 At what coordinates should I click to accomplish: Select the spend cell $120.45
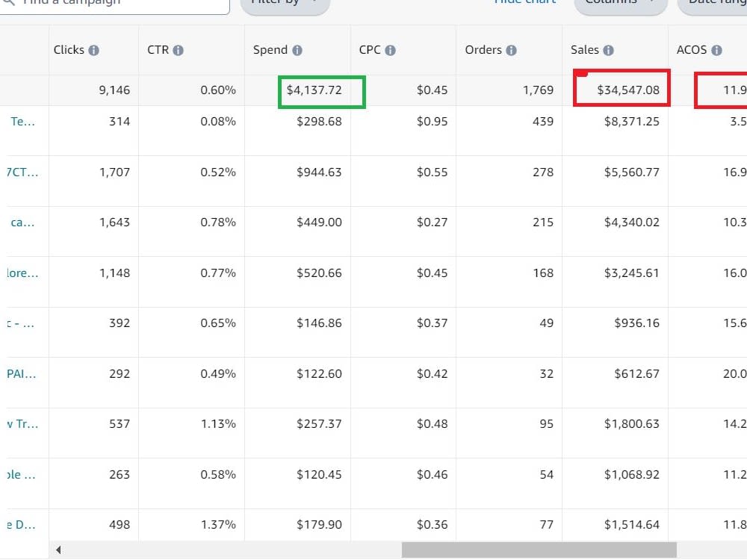click(319, 475)
